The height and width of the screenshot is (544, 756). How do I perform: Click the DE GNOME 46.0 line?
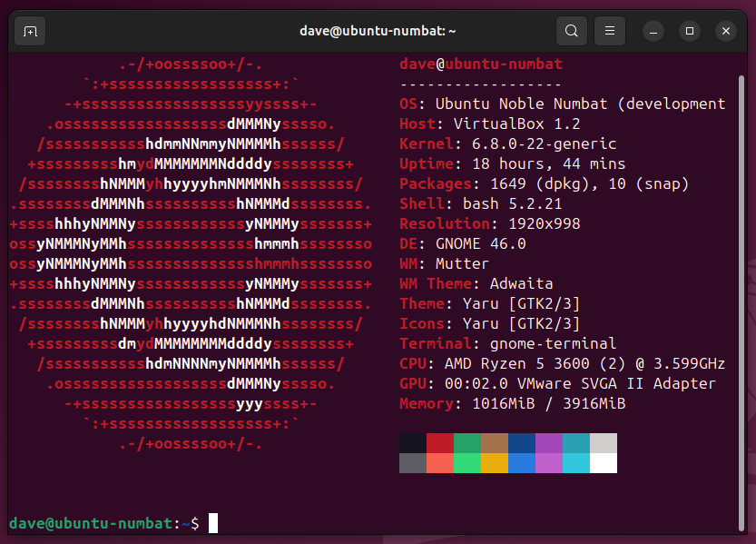(462, 243)
